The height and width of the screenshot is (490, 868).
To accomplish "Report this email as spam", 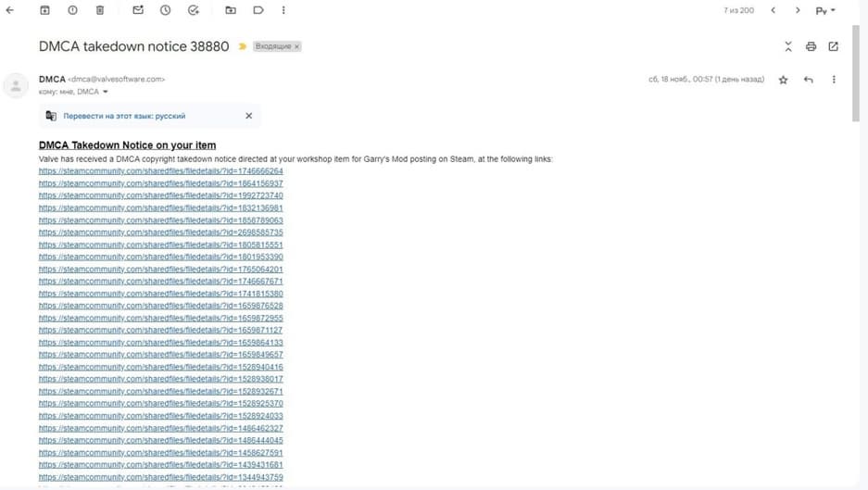I will 72,10.
